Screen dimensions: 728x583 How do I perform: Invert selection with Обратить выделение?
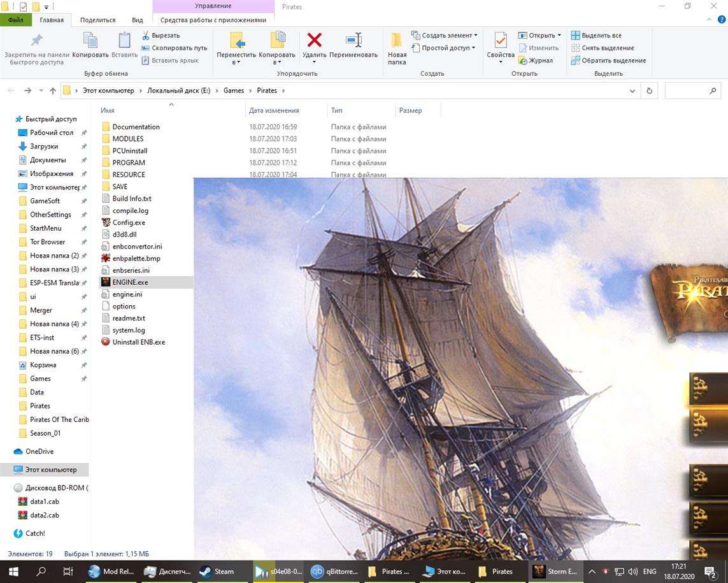pyautogui.click(x=608, y=61)
